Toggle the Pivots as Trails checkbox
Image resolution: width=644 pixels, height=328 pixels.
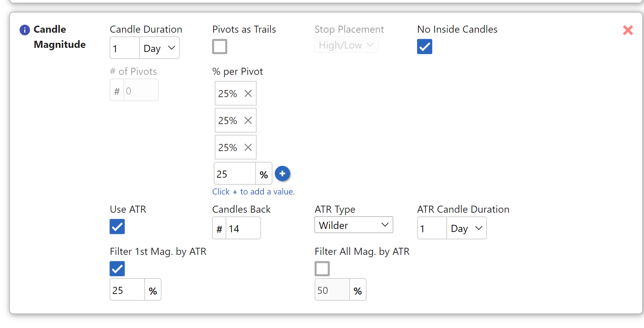coord(220,47)
